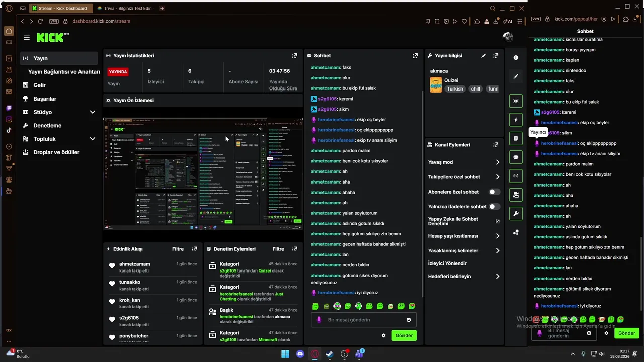Pop out the Etkinlik Akışı panel
The image size is (644, 362).
point(195,249)
